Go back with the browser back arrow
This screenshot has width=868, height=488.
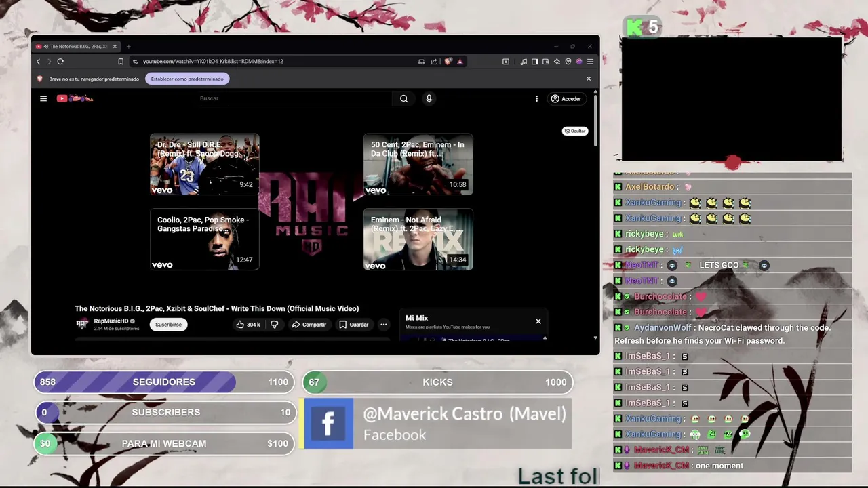click(38, 62)
